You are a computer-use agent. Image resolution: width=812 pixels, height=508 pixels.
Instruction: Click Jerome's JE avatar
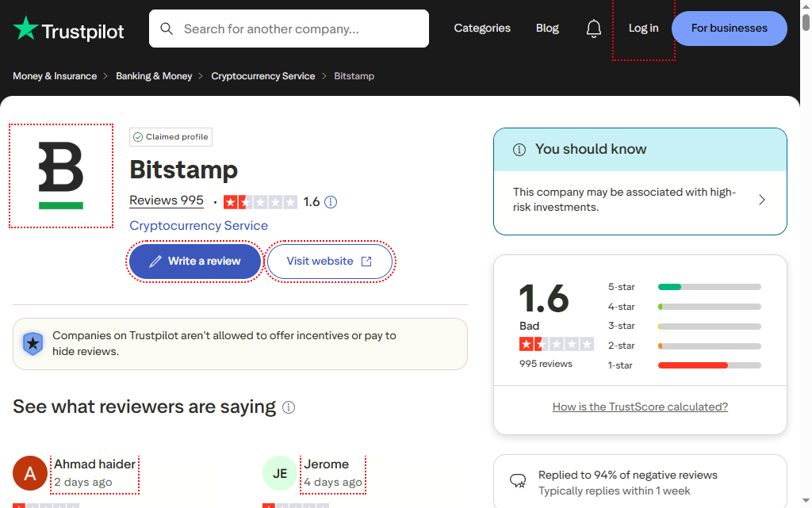coord(280,473)
